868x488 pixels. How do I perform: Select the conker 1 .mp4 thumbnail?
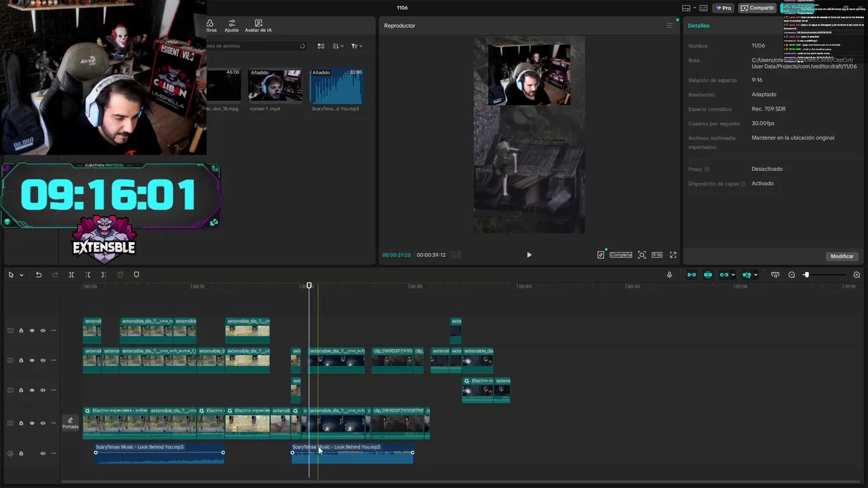click(x=275, y=85)
